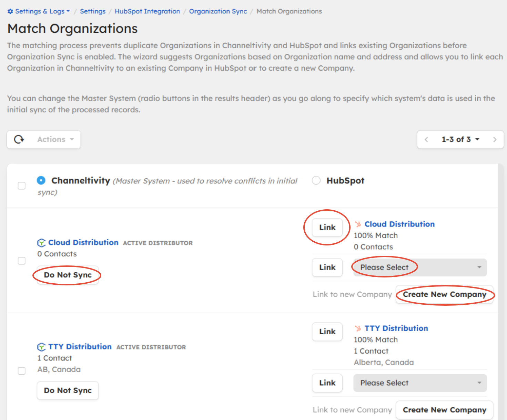Screen dimensions: 507x420
Task: Select HubSpot as Master System radio
Action: (x=316, y=180)
